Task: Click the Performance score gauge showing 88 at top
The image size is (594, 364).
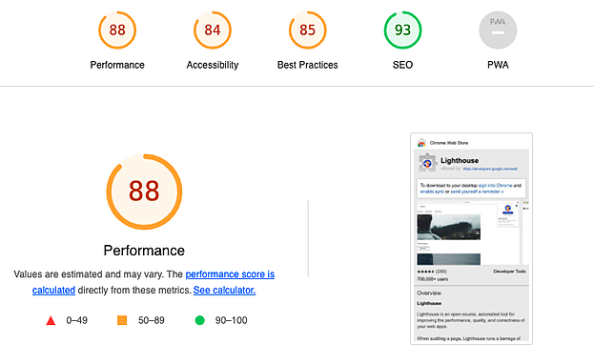Action: click(x=117, y=30)
